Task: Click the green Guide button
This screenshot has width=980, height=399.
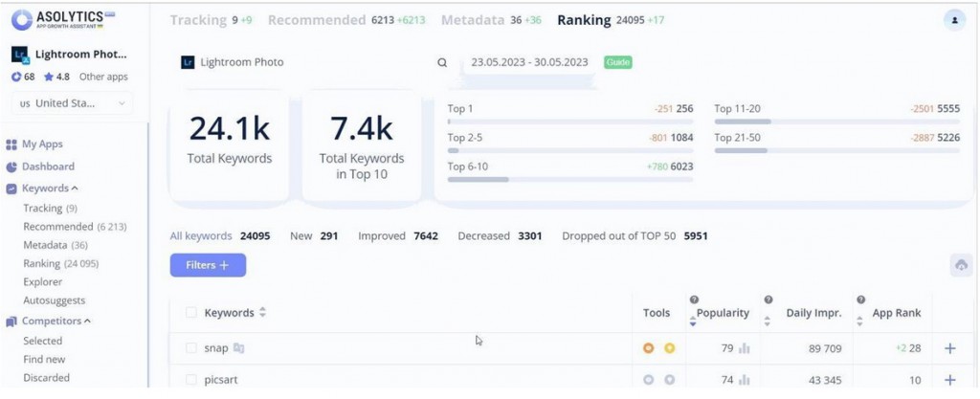Action: (x=617, y=62)
